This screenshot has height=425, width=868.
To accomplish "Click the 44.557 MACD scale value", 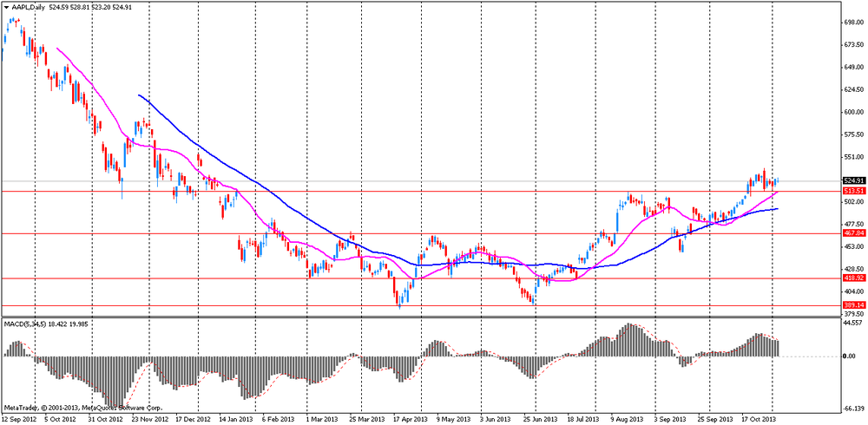I will (853, 322).
